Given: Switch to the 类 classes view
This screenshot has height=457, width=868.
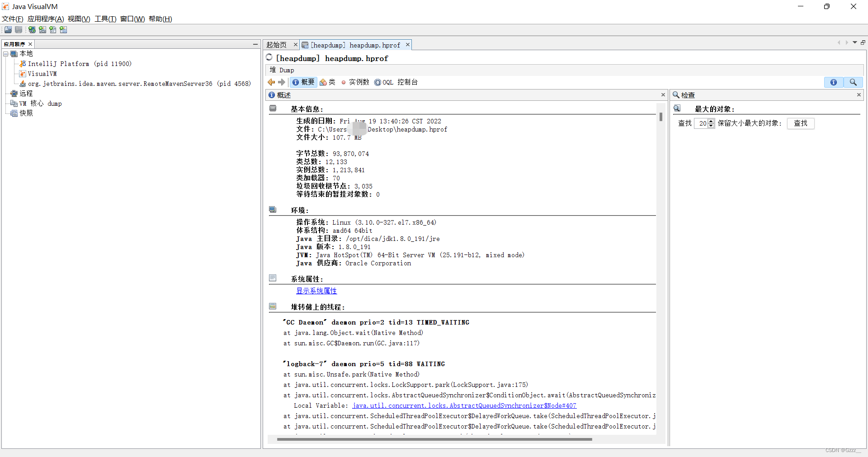Looking at the screenshot, I should 328,82.
